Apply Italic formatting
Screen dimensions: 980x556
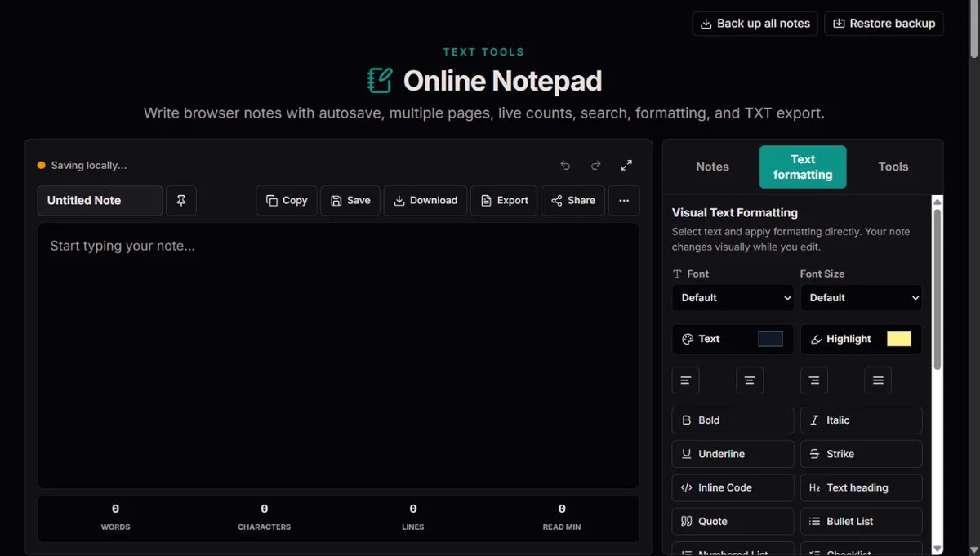click(x=861, y=420)
